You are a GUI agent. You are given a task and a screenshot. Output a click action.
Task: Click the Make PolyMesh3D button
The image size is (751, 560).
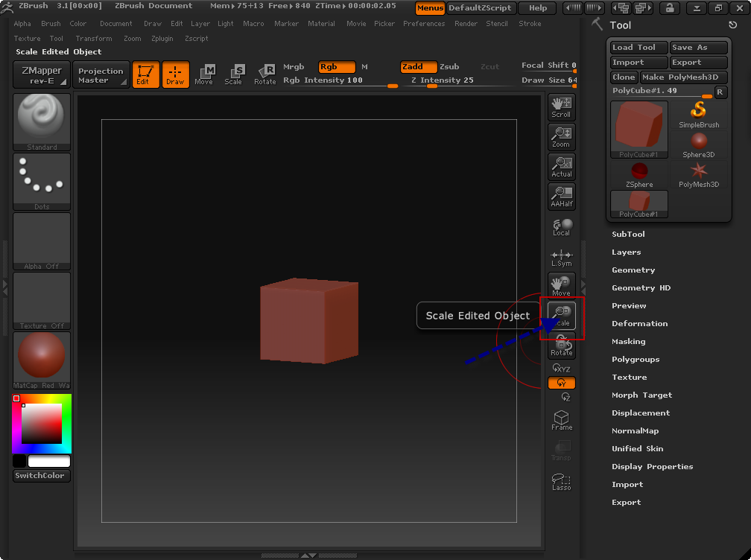tap(683, 77)
